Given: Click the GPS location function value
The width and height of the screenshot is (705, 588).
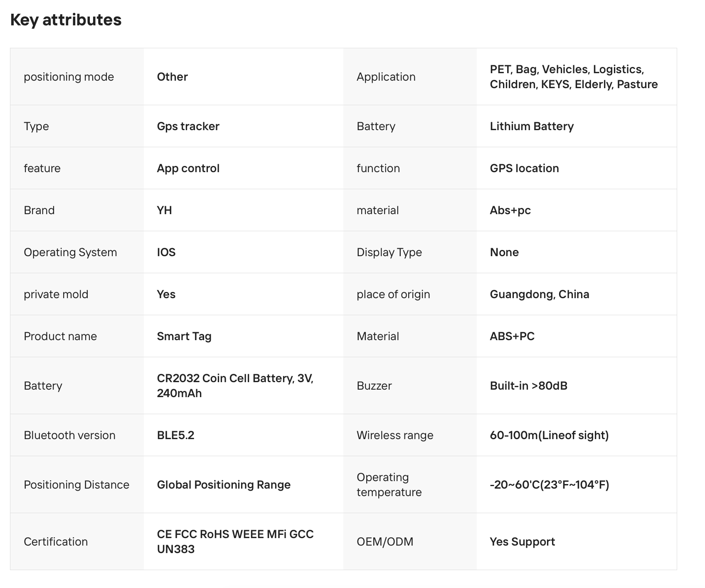Looking at the screenshot, I should [524, 168].
